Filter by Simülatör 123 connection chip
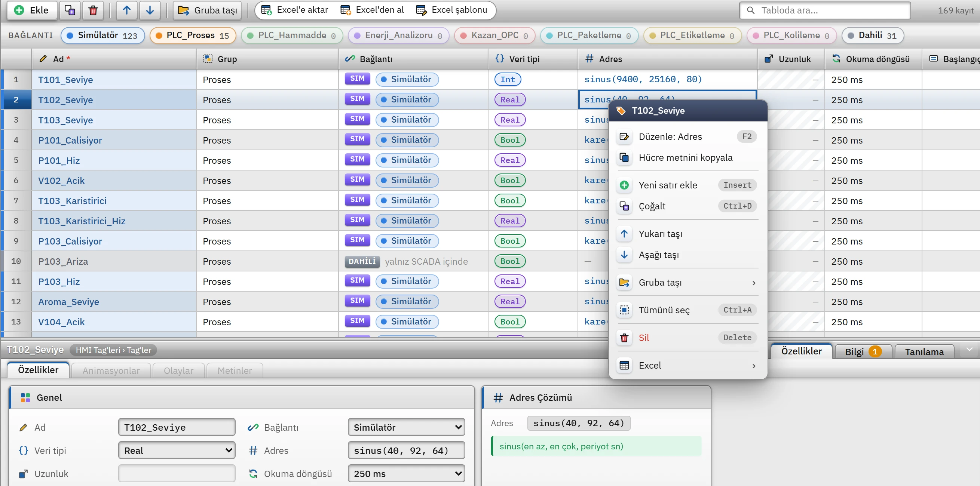This screenshot has height=486, width=980. (x=103, y=36)
